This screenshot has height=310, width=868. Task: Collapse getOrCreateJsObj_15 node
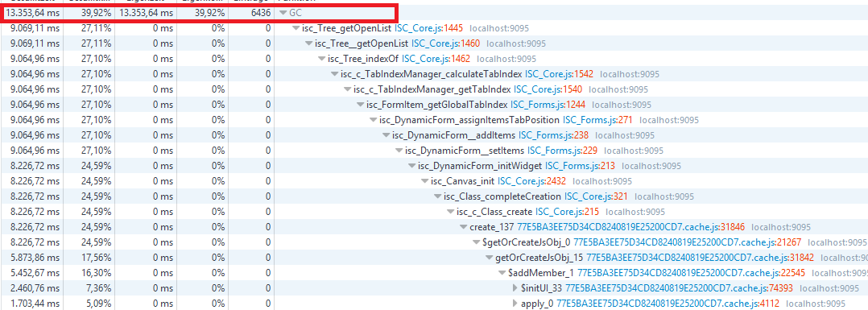click(x=489, y=258)
